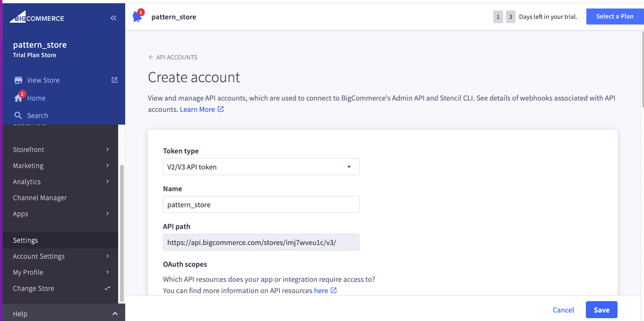
Task: Open the API resources here link
Action: point(321,291)
